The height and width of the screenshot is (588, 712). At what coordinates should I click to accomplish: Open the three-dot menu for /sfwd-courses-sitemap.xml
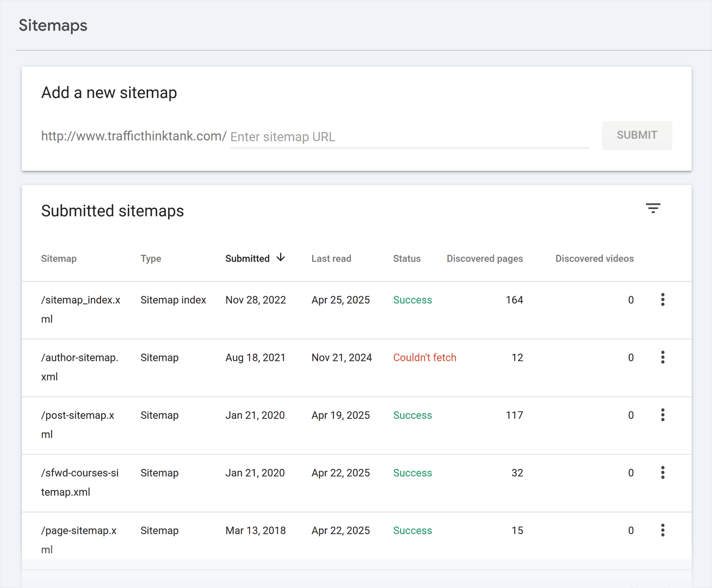(x=663, y=473)
